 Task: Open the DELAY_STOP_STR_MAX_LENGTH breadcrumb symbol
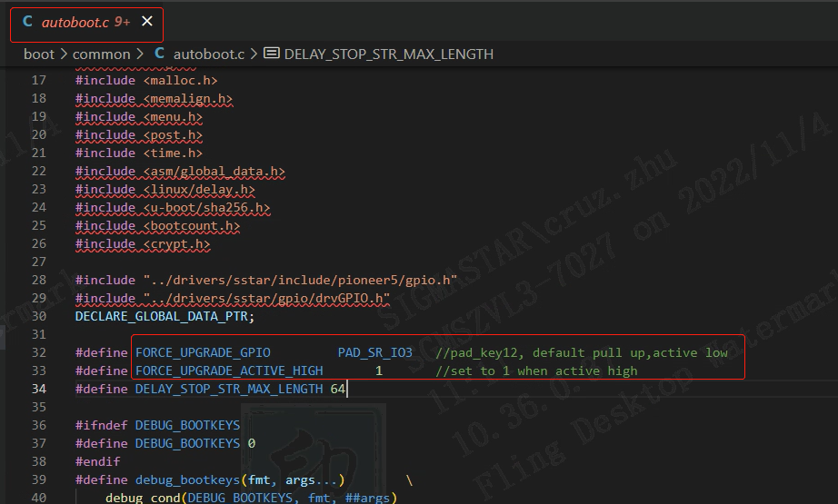pyautogui.click(x=388, y=54)
